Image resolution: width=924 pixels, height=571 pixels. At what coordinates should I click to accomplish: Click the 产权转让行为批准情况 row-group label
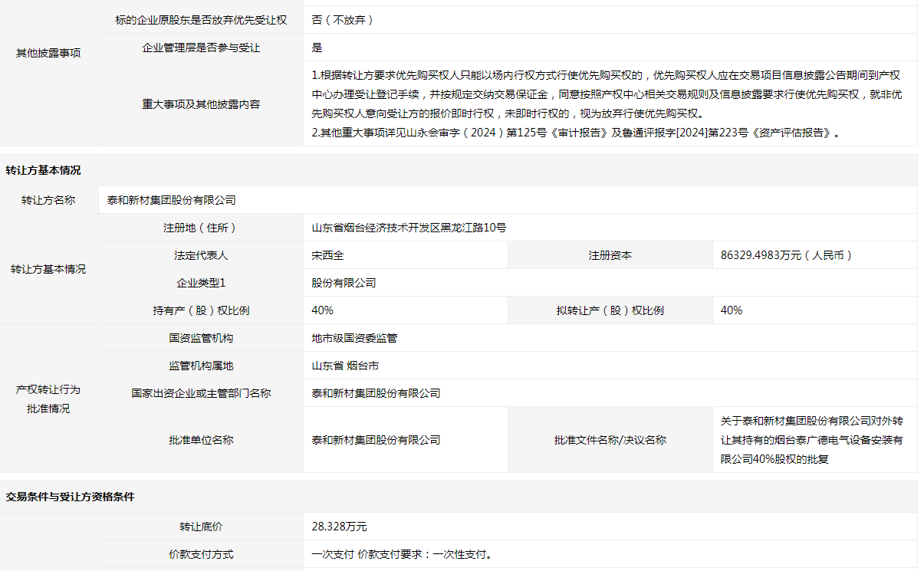(x=48, y=399)
